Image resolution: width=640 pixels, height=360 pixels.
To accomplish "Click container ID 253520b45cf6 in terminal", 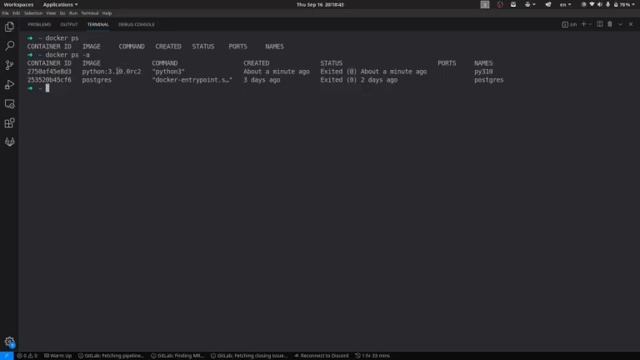I will tap(49, 80).
